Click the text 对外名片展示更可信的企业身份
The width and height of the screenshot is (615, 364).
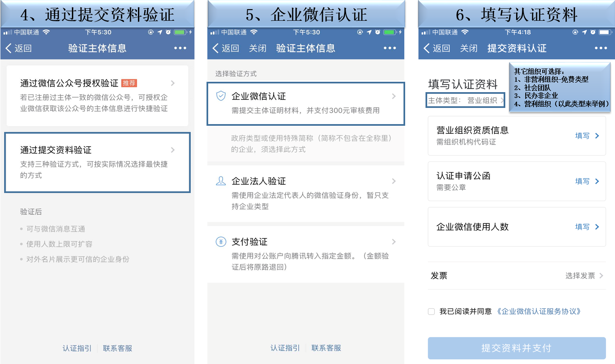point(78,259)
